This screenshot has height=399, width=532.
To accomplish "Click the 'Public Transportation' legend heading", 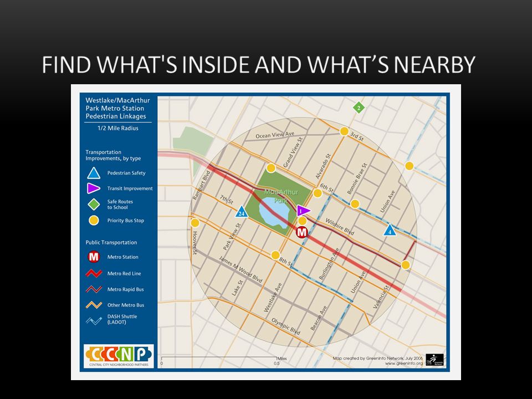I will [x=111, y=243].
